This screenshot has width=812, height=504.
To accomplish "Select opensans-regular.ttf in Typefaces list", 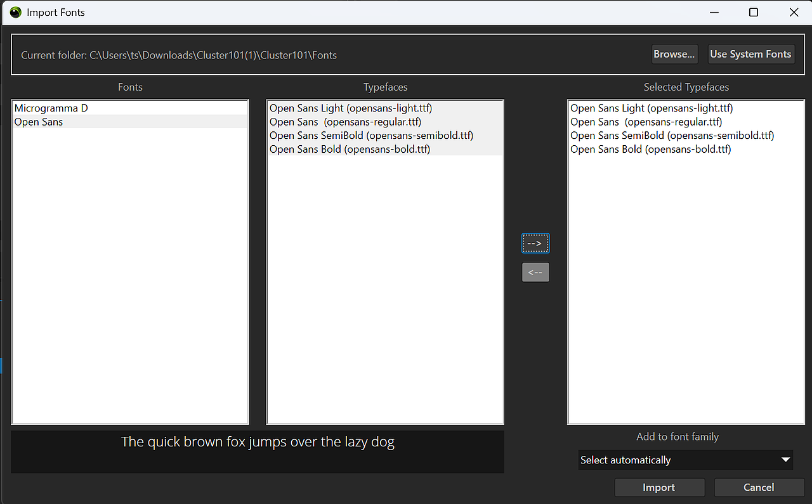I will point(385,122).
